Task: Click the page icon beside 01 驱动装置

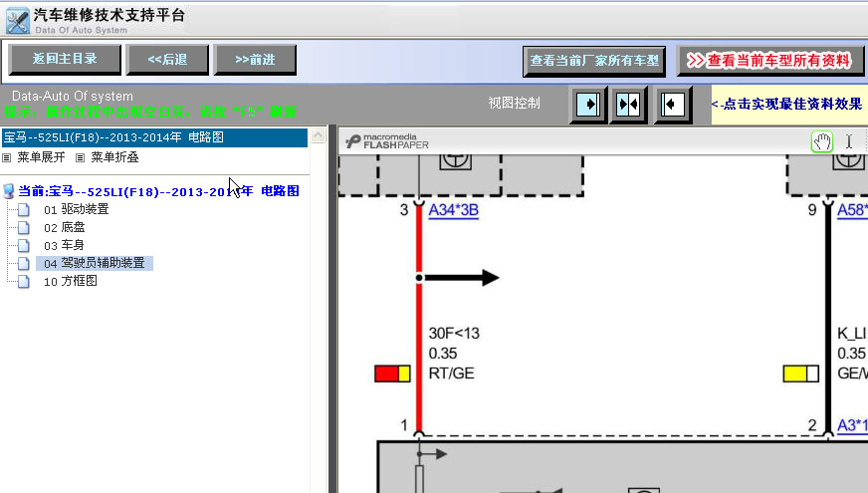Action: click(23, 210)
